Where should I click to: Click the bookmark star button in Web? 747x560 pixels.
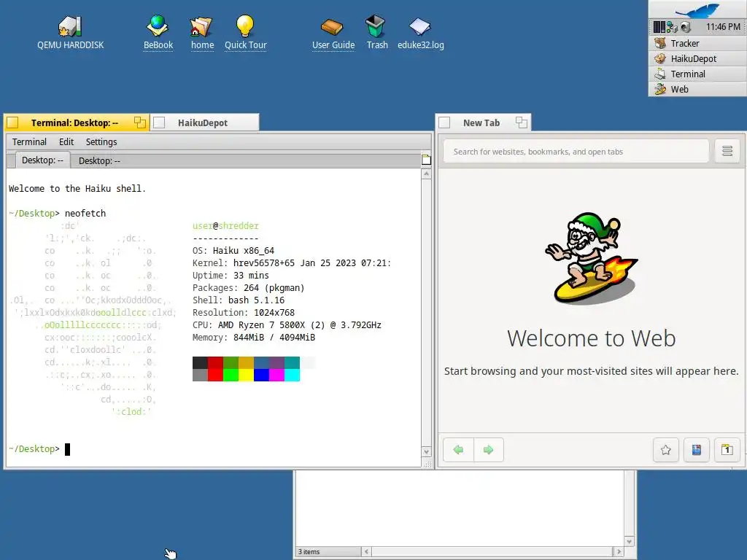[665, 449]
